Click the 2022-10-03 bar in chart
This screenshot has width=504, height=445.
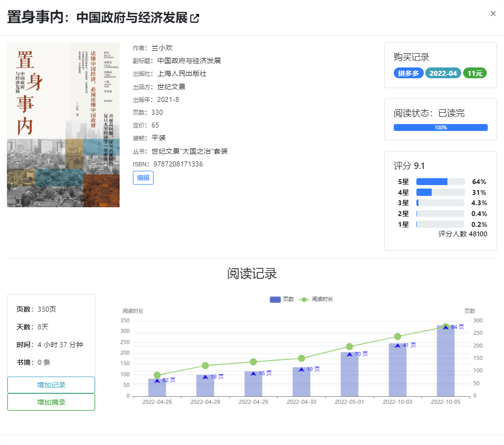click(x=398, y=370)
